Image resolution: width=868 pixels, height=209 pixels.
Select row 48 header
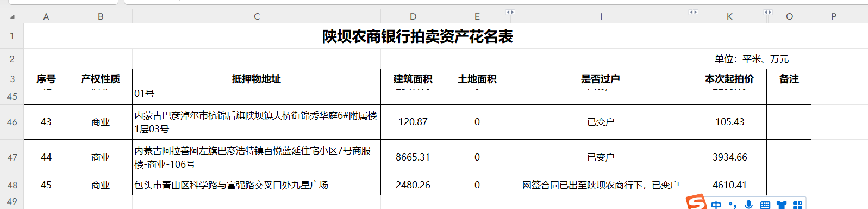tap(12, 185)
